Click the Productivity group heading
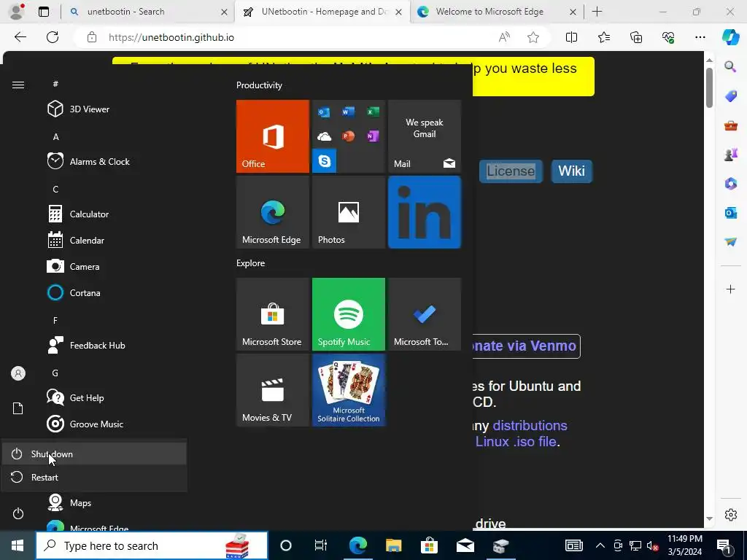Screen dimensions: 747x560 tap(259, 85)
